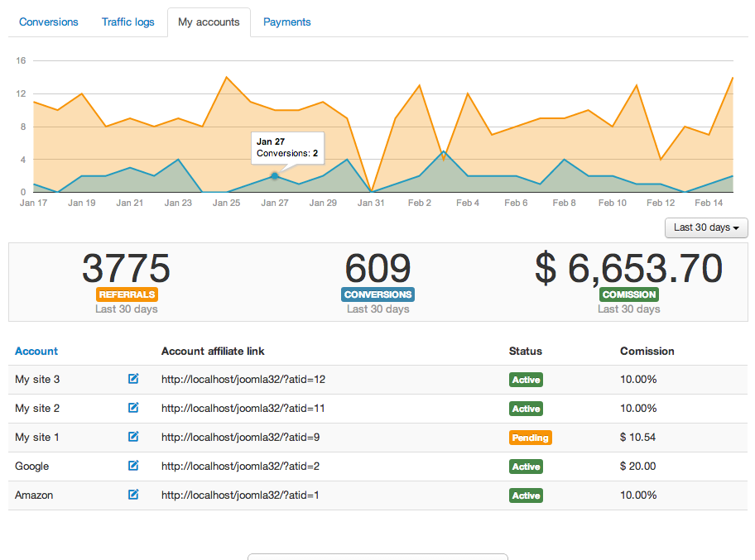Image resolution: width=755 pixels, height=560 pixels.
Task: Open the Last 30 days dropdown
Action: (x=705, y=227)
